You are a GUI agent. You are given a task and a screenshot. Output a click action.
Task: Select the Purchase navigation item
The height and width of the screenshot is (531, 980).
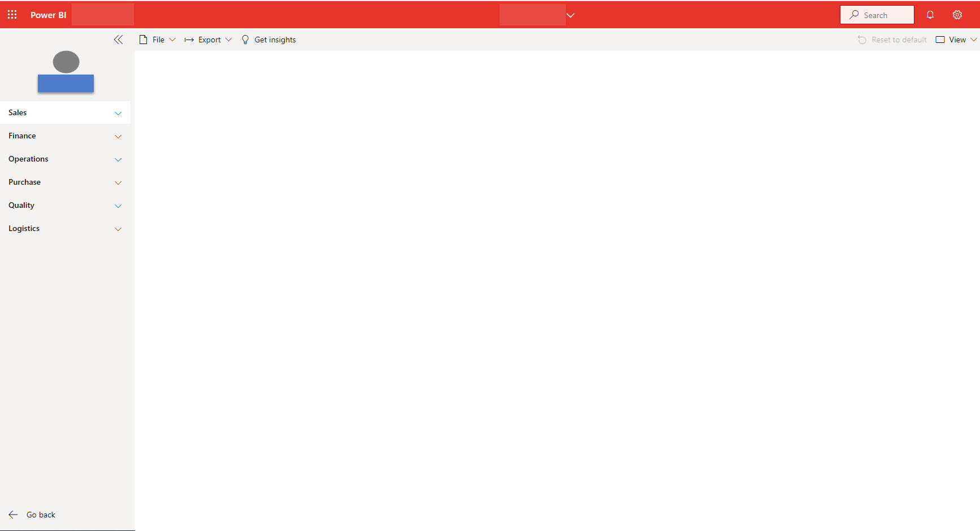pos(65,182)
